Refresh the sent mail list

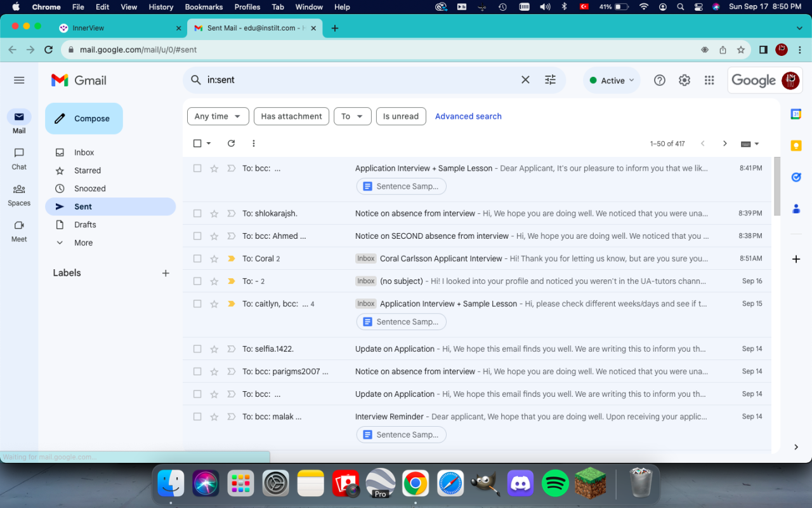coord(231,144)
